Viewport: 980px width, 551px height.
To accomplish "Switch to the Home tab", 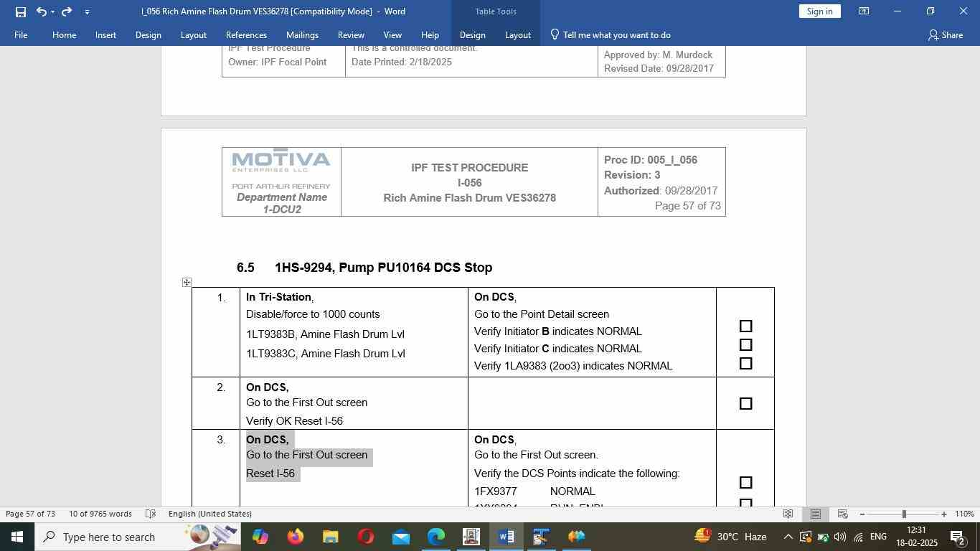I will coord(64,34).
